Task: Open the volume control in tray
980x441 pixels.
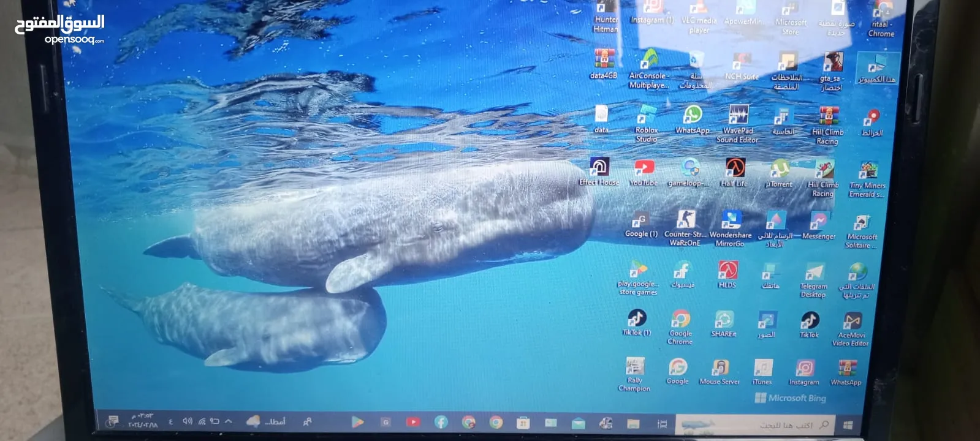Action: pyautogui.click(x=187, y=421)
